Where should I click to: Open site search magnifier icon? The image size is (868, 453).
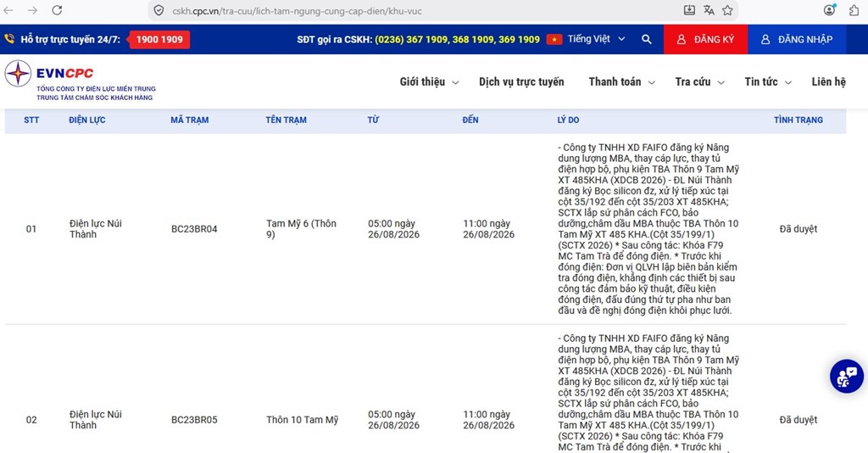point(647,39)
